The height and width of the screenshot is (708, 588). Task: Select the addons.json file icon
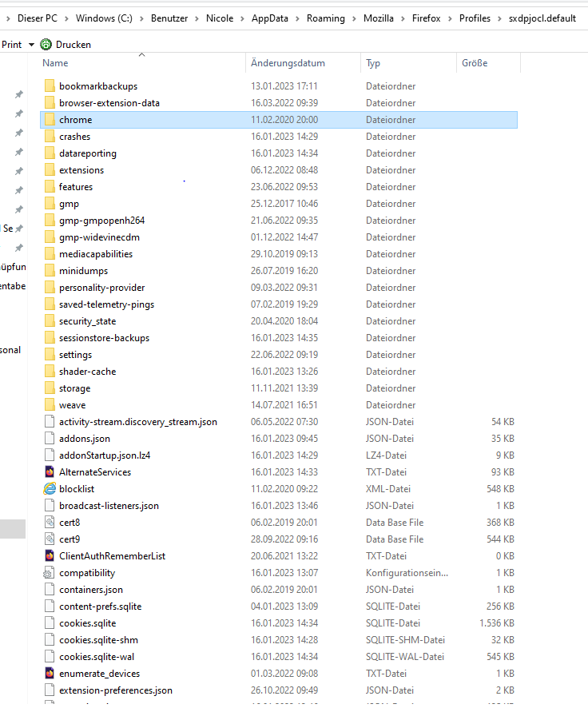click(x=50, y=438)
